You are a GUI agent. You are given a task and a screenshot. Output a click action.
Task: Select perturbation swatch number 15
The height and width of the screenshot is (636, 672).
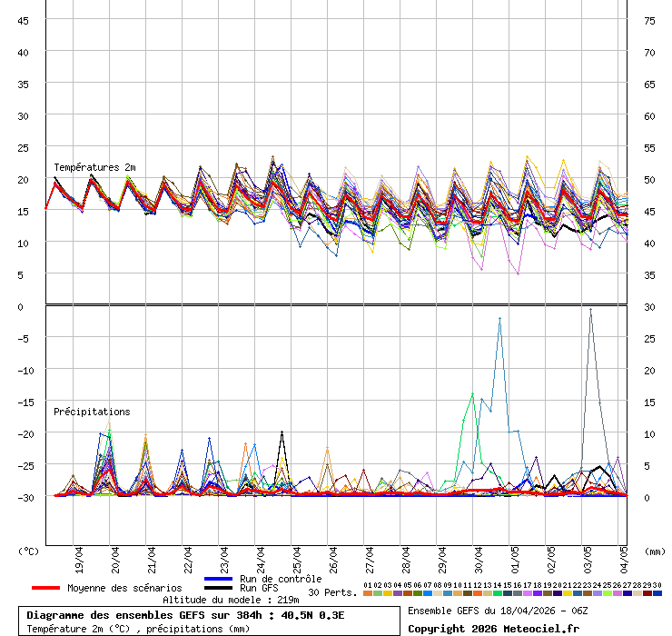coord(507,592)
